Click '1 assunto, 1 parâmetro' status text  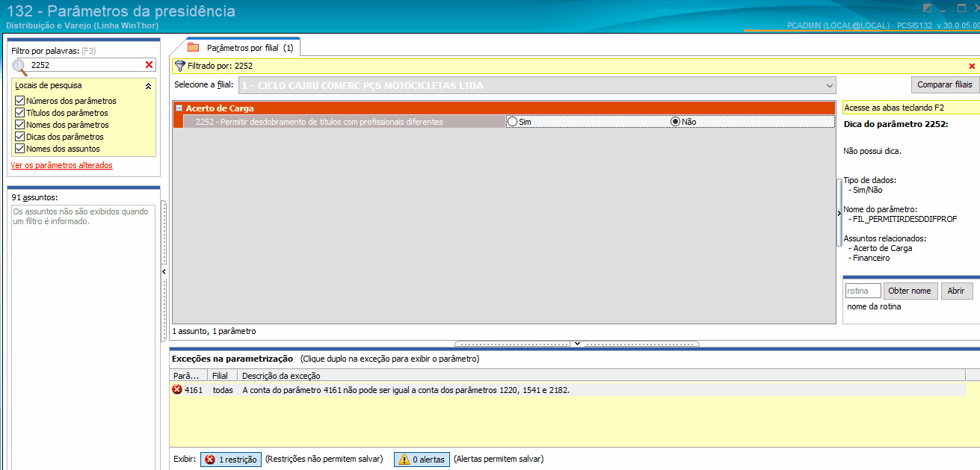(x=214, y=330)
